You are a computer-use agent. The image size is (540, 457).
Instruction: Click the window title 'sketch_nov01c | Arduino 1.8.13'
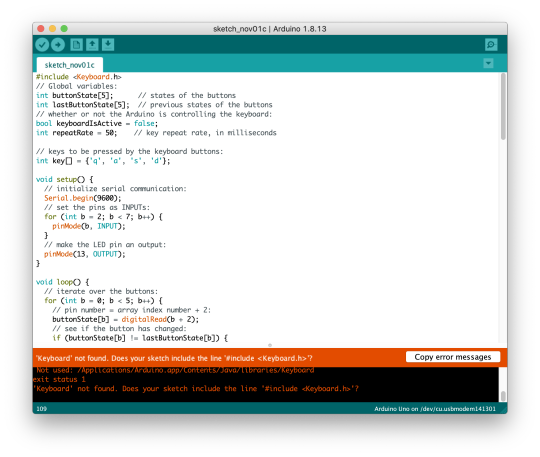tap(270, 29)
